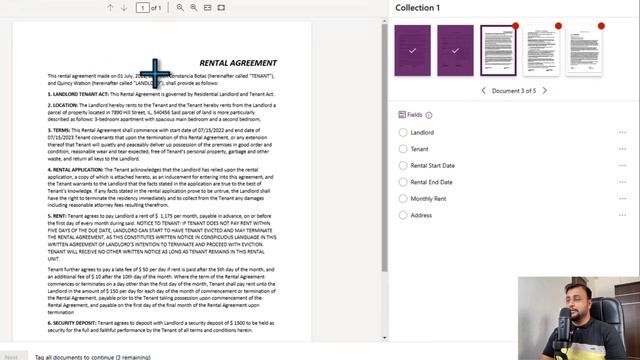Click the Fields panel icon
The height and width of the screenshot is (360, 640).
(402, 115)
